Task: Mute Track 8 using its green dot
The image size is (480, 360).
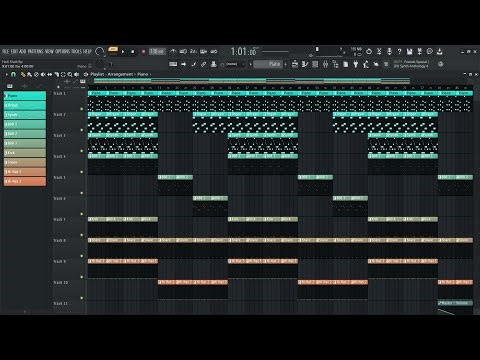Action: tap(82, 256)
